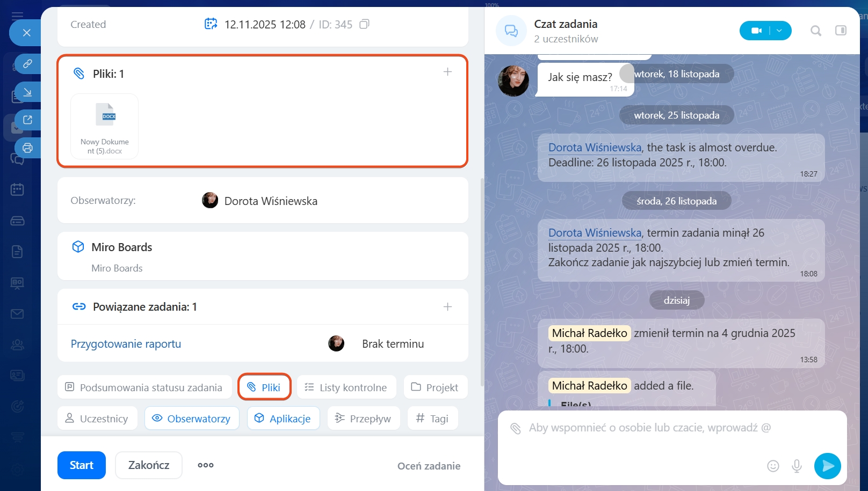
Task: Add a related task with plus icon
Action: (447, 306)
